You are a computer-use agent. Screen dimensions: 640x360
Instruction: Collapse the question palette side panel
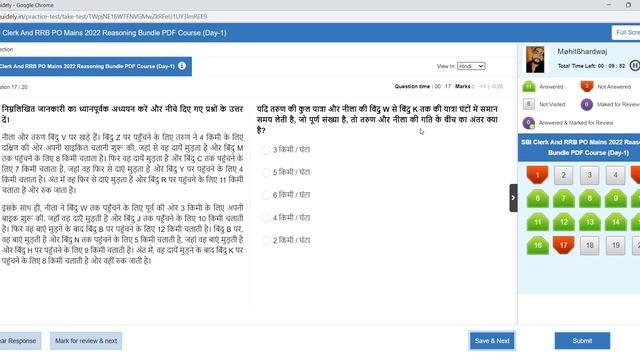(x=513, y=198)
